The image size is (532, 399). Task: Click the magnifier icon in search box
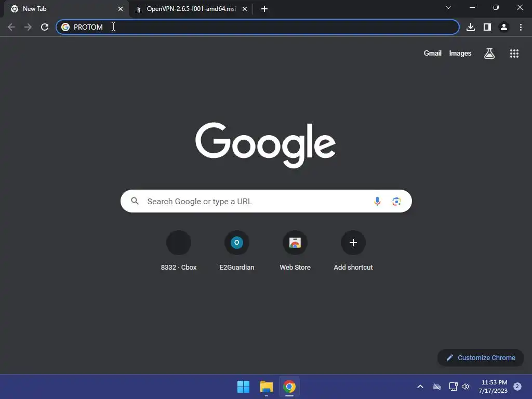click(135, 201)
